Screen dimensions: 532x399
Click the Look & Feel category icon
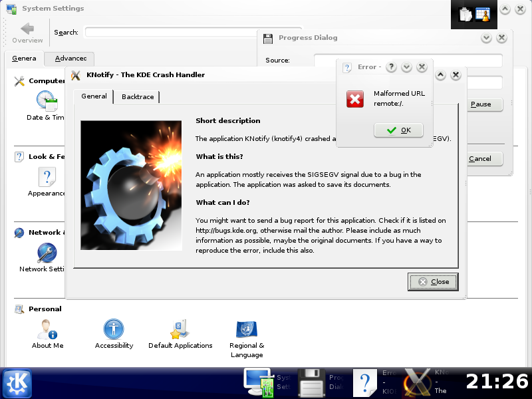click(x=19, y=157)
